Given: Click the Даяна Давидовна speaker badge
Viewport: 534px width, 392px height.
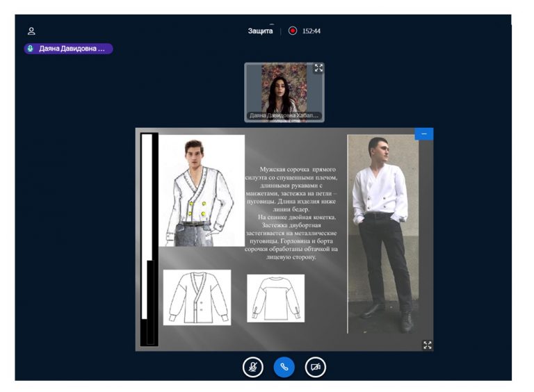Looking at the screenshot, I should (x=68, y=49).
